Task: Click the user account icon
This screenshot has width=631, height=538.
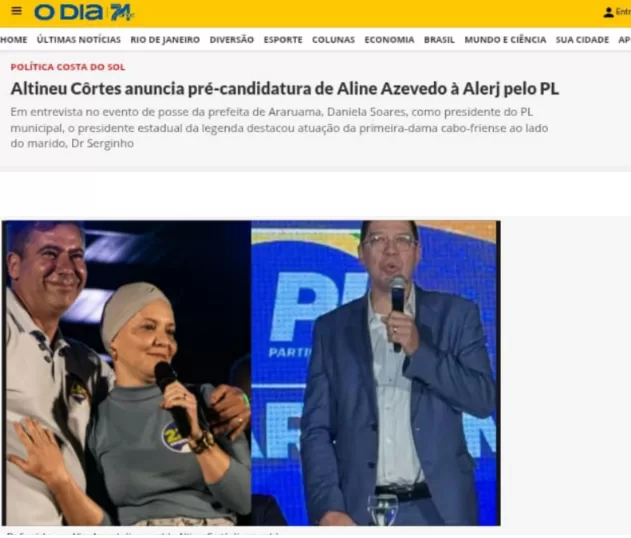Action: [x=608, y=12]
